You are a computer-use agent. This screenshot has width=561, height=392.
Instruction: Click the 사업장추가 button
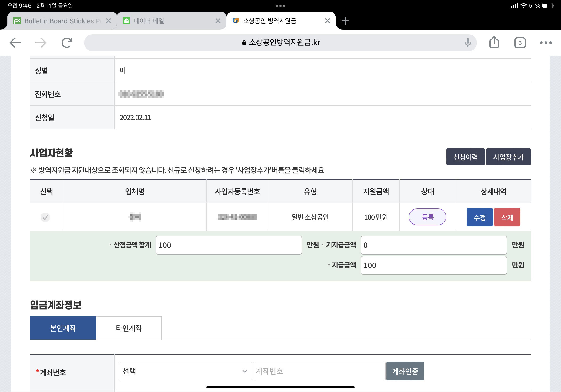(x=508, y=157)
